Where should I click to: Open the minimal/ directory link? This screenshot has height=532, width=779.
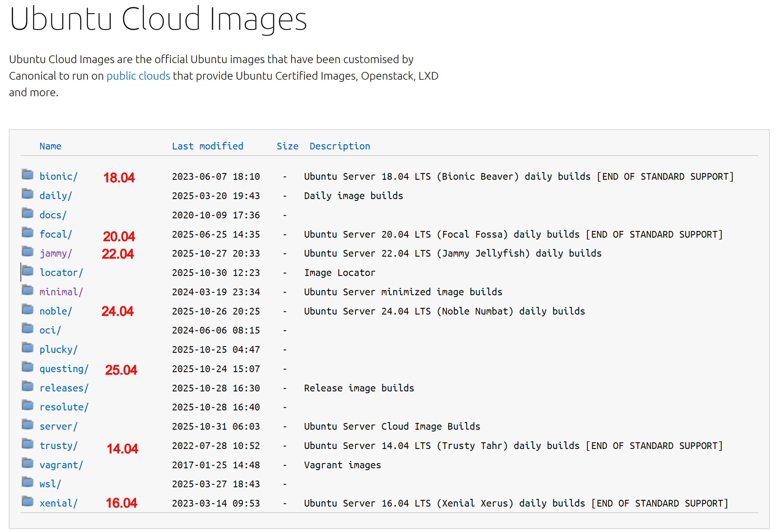click(61, 292)
